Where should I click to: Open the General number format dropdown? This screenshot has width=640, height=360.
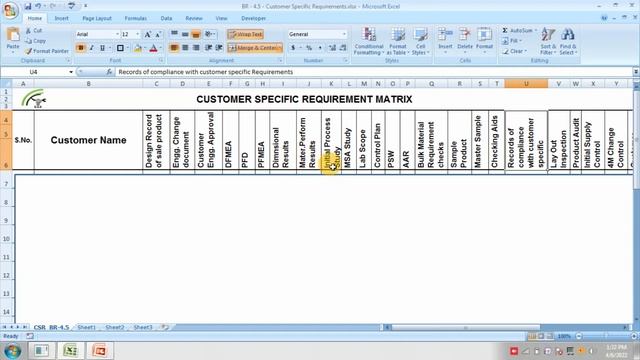tap(344, 34)
